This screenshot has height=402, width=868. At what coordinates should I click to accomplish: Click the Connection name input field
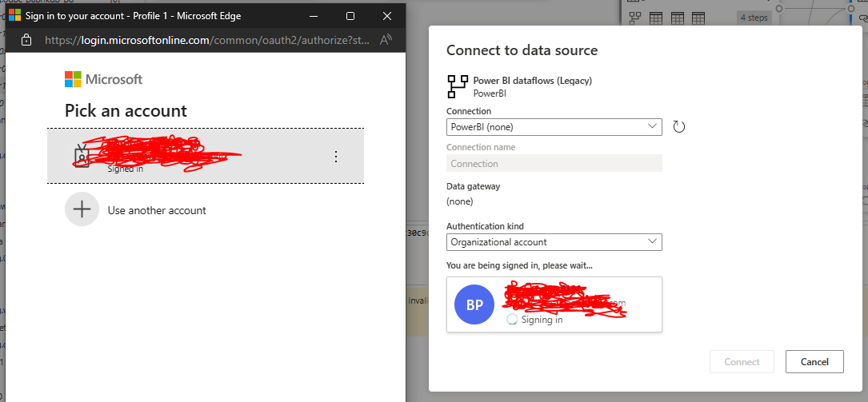tap(554, 163)
